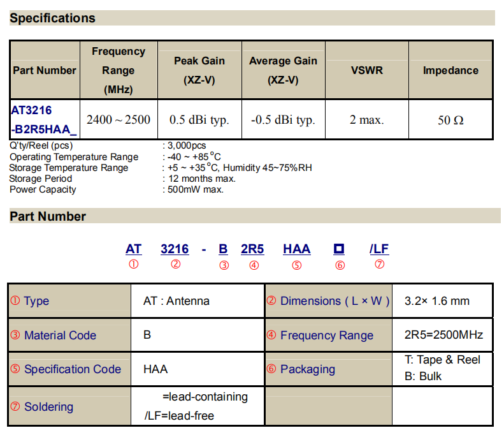This screenshot has height=435, width=504.
Task: Select the 'VSWR' column header
Action: 367,70
